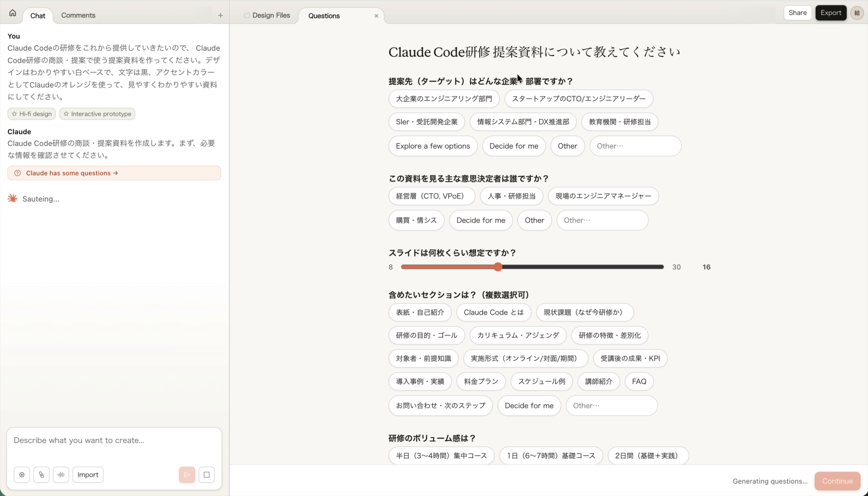
Task: Adjust the slide count slider handle
Action: (498, 267)
